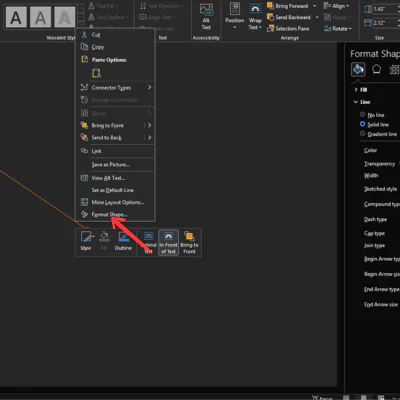Viewport: 400px width, 400px height.
Task: Click the Link icon in context menu
Action: (x=84, y=151)
